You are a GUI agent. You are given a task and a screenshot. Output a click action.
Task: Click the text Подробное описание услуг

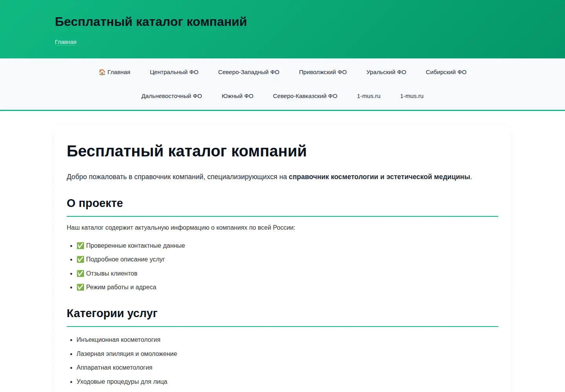pos(126,260)
